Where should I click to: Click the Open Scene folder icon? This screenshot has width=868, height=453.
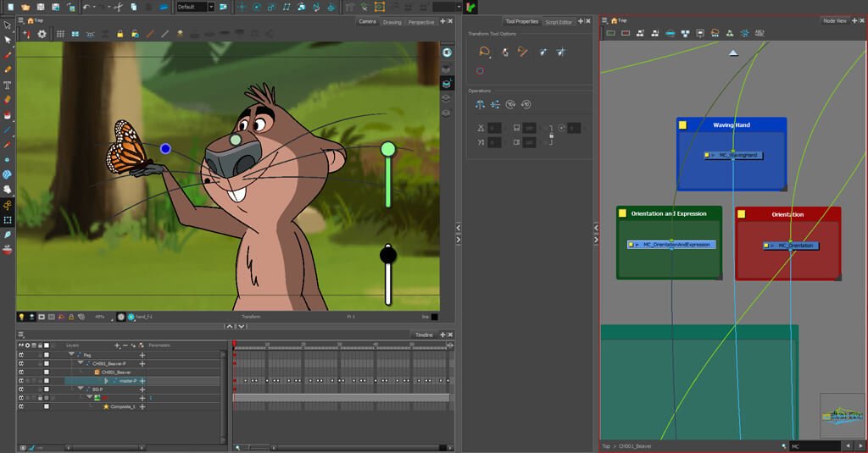[x=25, y=7]
